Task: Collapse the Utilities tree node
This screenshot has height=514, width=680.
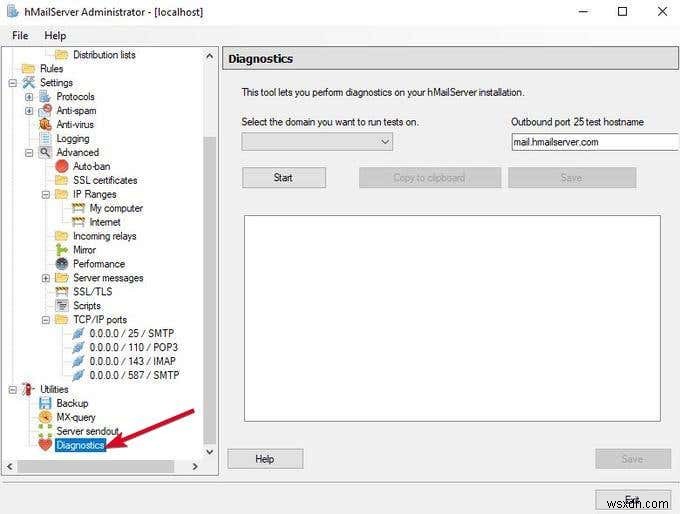Action: [13, 390]
